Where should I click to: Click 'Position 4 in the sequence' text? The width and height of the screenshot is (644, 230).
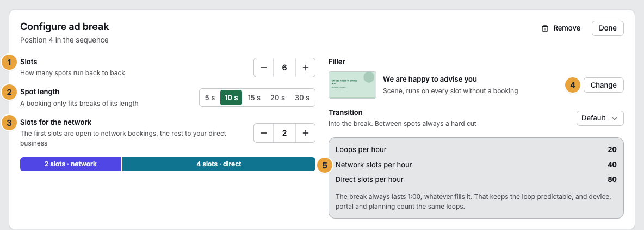[x=64, y=40]
